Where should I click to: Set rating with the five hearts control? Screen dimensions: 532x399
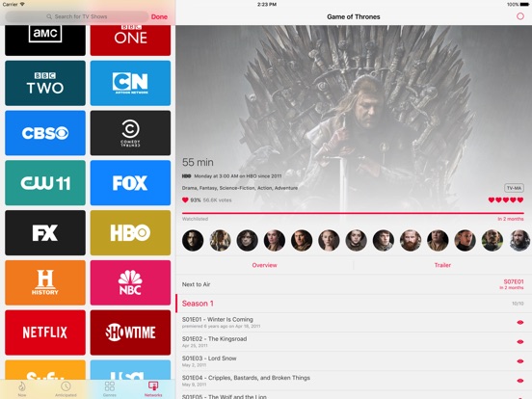click(506, 200)
